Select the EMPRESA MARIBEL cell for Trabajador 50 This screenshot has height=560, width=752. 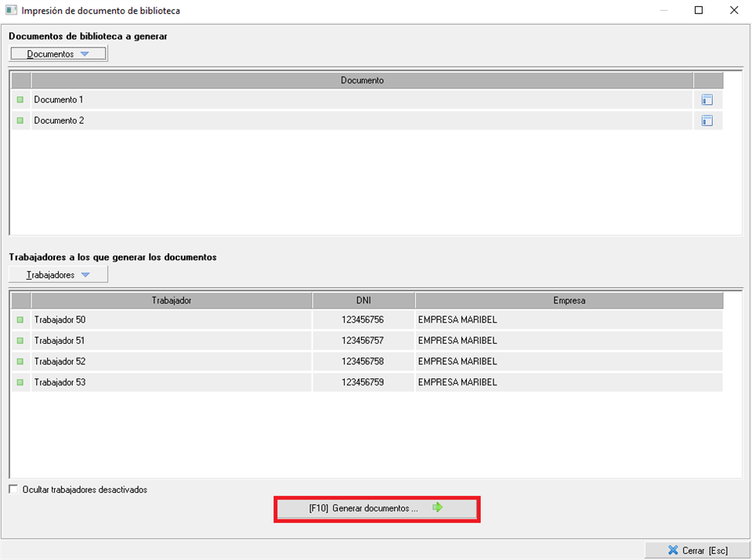point(569,320)
